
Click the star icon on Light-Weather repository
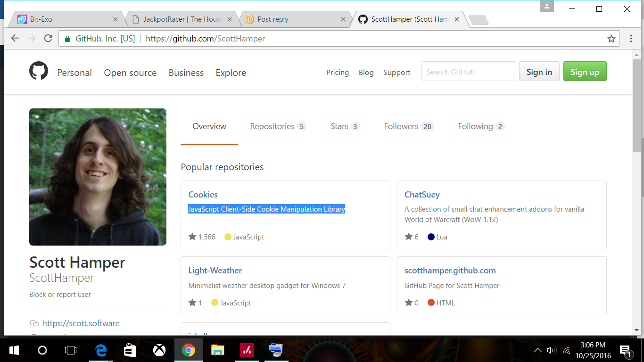192,303
